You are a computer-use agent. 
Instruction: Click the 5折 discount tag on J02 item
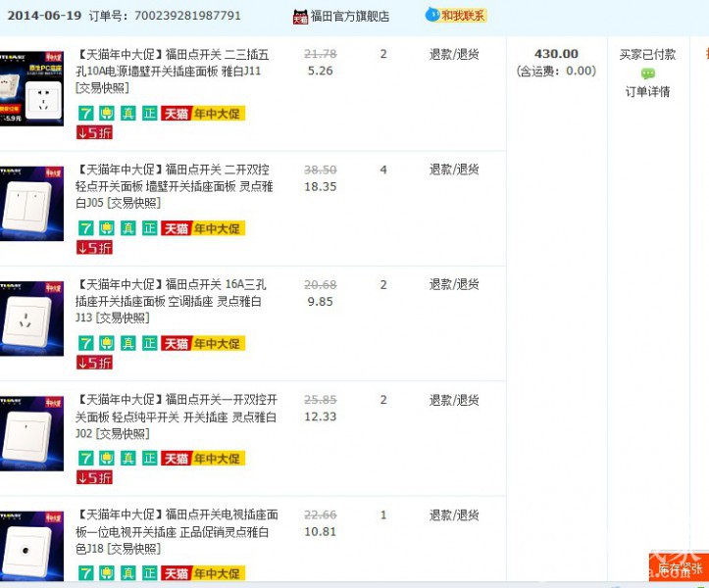[94, 477]
